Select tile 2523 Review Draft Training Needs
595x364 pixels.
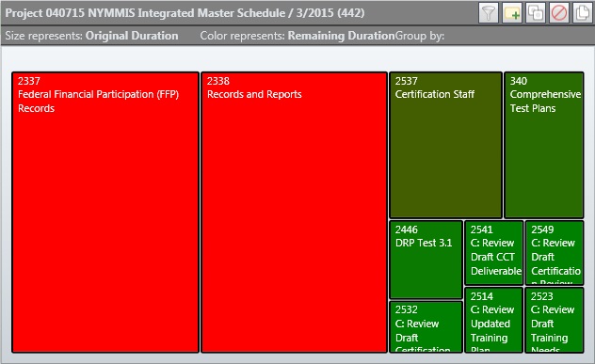click(x=555, y=320)
